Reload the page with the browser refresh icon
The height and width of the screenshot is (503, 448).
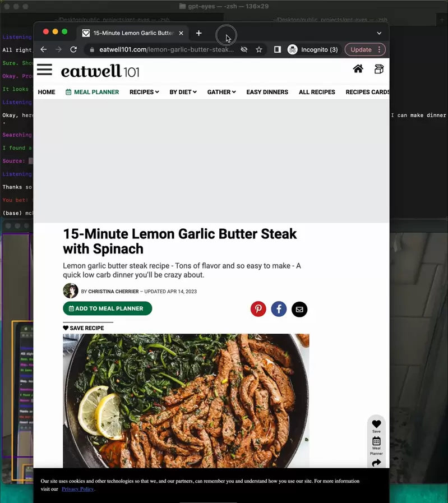point(73,49)
